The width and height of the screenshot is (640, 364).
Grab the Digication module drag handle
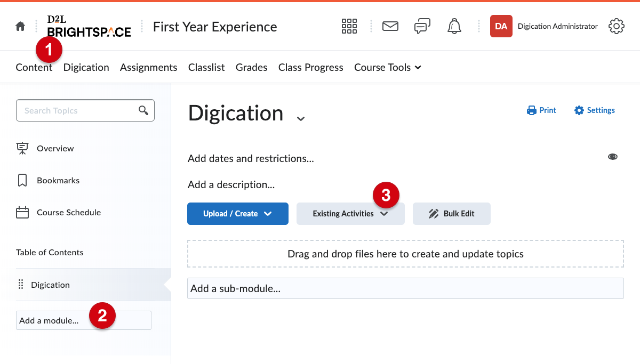(21, 285)
